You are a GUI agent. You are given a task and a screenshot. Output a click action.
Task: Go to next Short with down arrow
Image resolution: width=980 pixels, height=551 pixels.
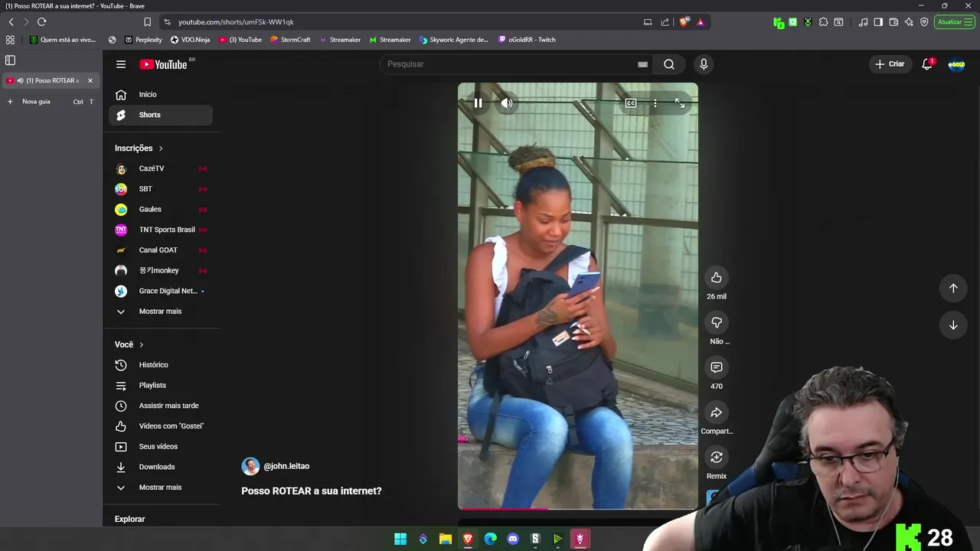[953, 325]
